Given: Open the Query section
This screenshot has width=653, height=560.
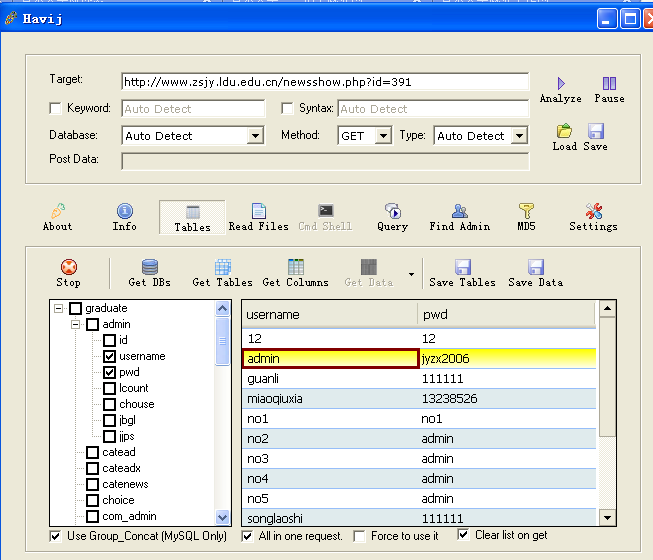Looking at the screenshot, I should pyautogui.click(x=392, y=217).
